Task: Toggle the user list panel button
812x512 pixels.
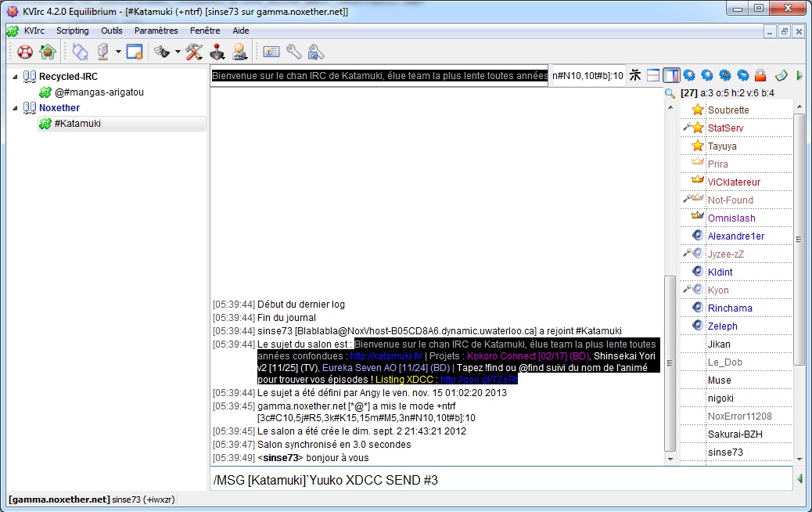Action: 671,76
